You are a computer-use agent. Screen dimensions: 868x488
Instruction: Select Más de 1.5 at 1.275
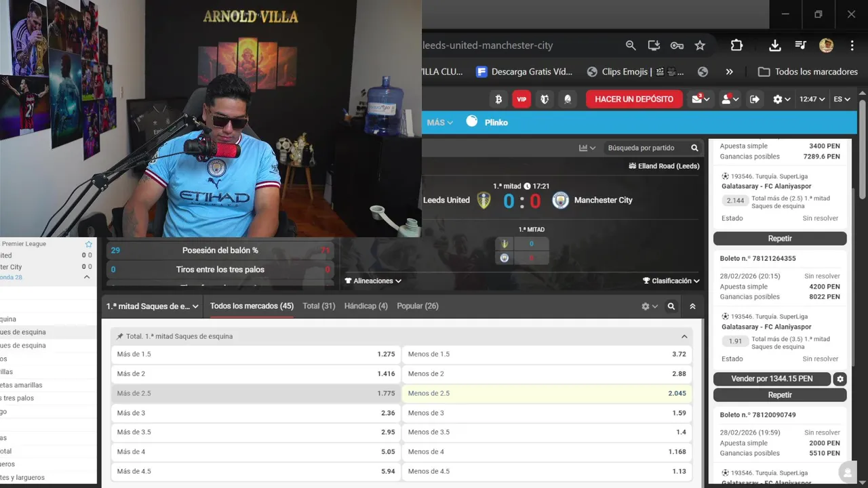pyautogui.click(x=256, y=354)
